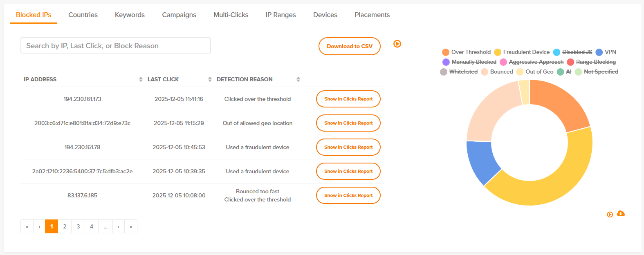Sort table by Last Click column arrows
The width and height of the screenshot is (644, 255).
pyautogui.click(x=210, y=79)
